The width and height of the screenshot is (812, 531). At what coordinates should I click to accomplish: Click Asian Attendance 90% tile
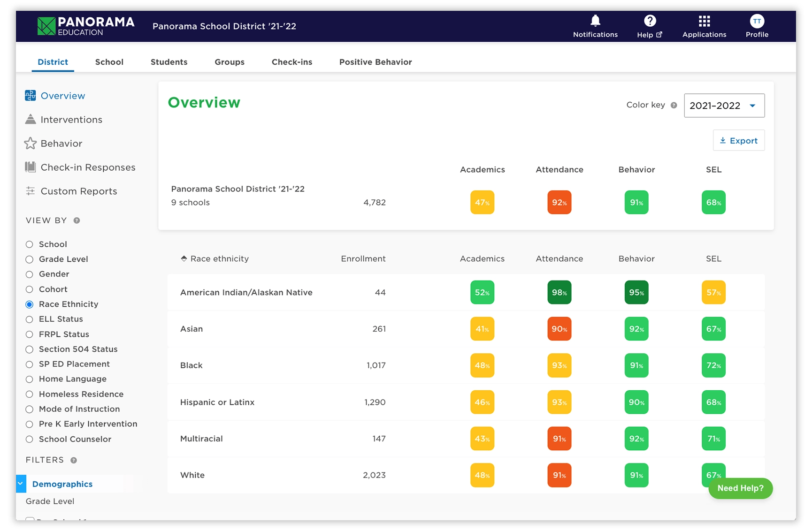click(x=559, y=329)
